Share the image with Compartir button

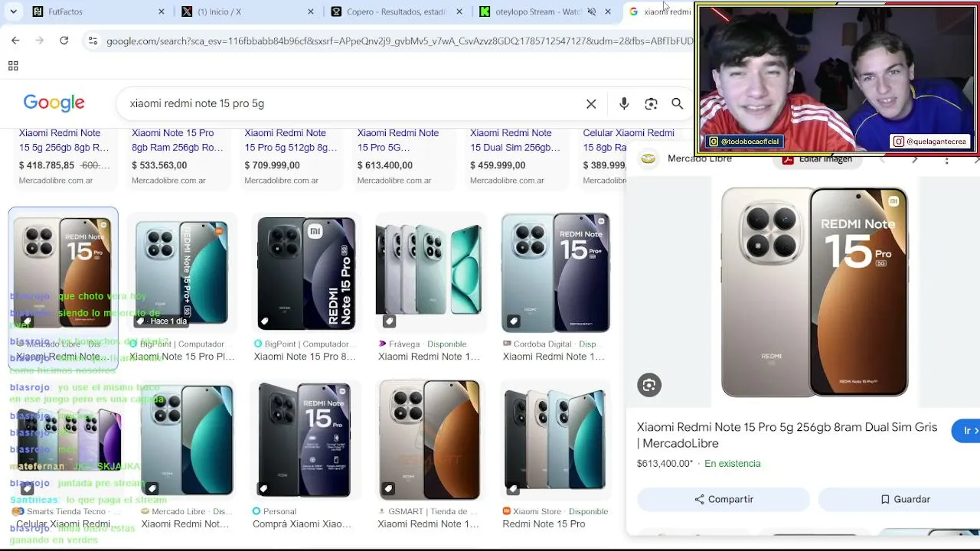coord(724,499)
